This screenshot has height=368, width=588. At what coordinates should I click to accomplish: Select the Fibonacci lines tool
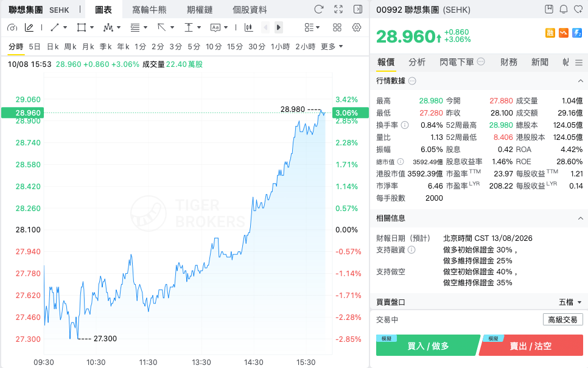click(x=135, y=27)
